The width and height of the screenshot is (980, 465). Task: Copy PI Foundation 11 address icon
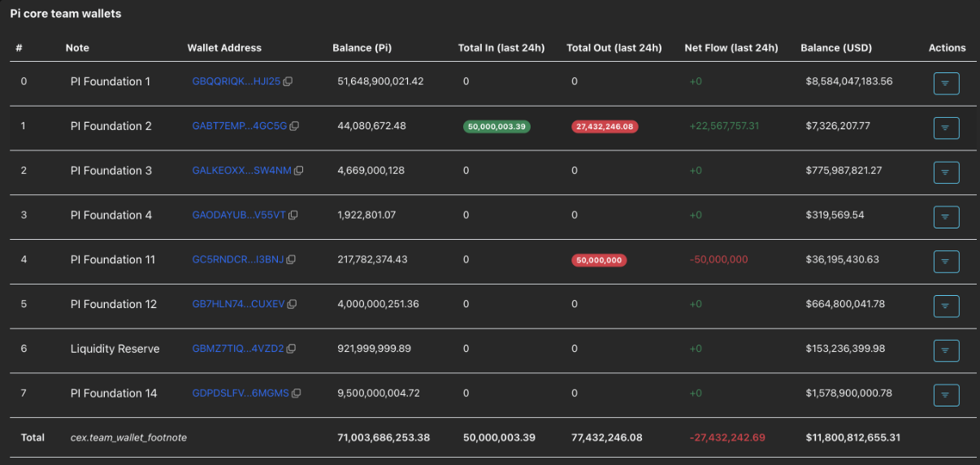291,260
